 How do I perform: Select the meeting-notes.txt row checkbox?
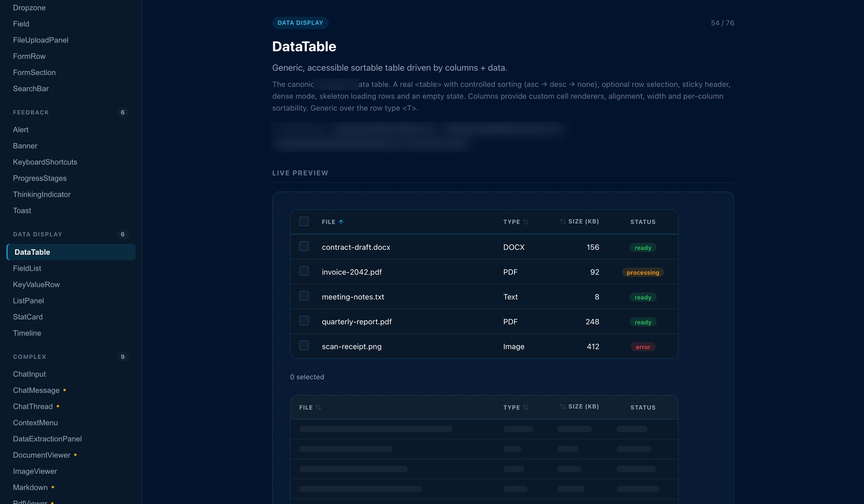tap(304, 296)
